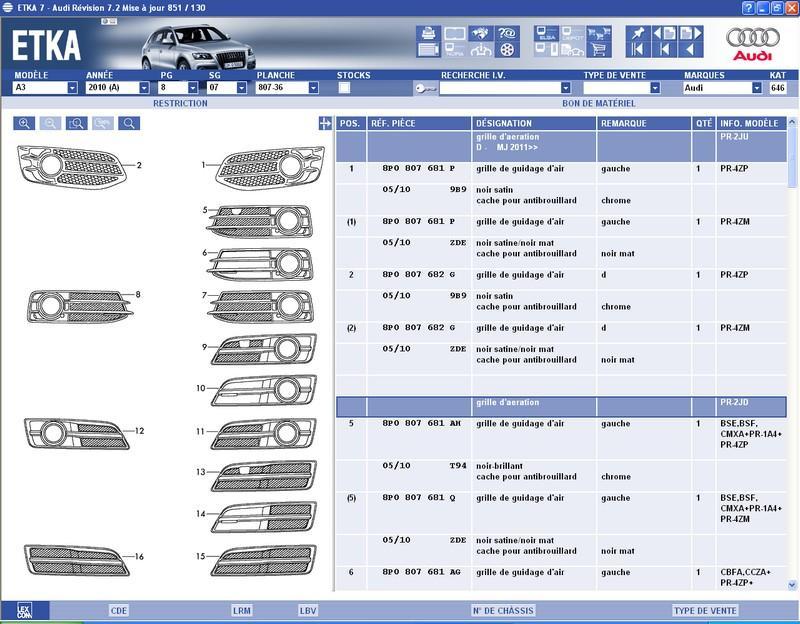Expand the ANNÉE dropdown showing 2010 (A)
The height and width of the screenshot is (624, 800).
point(144,88)
